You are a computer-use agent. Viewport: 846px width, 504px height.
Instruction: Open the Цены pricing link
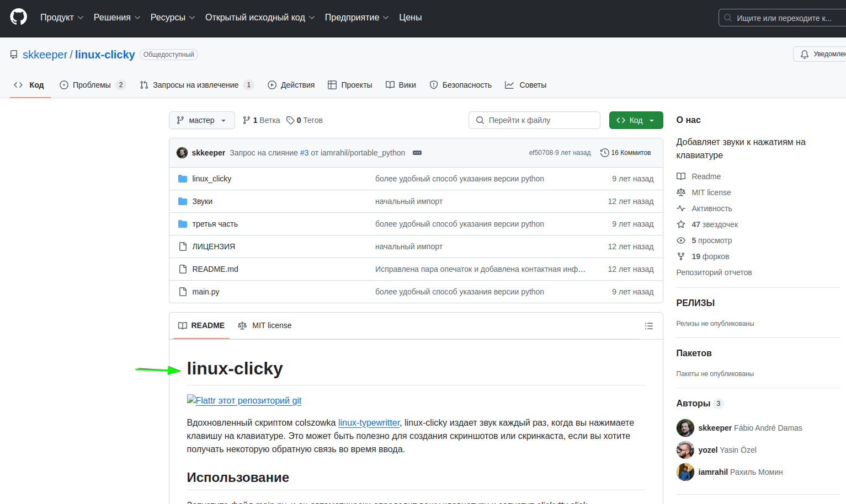410,18
